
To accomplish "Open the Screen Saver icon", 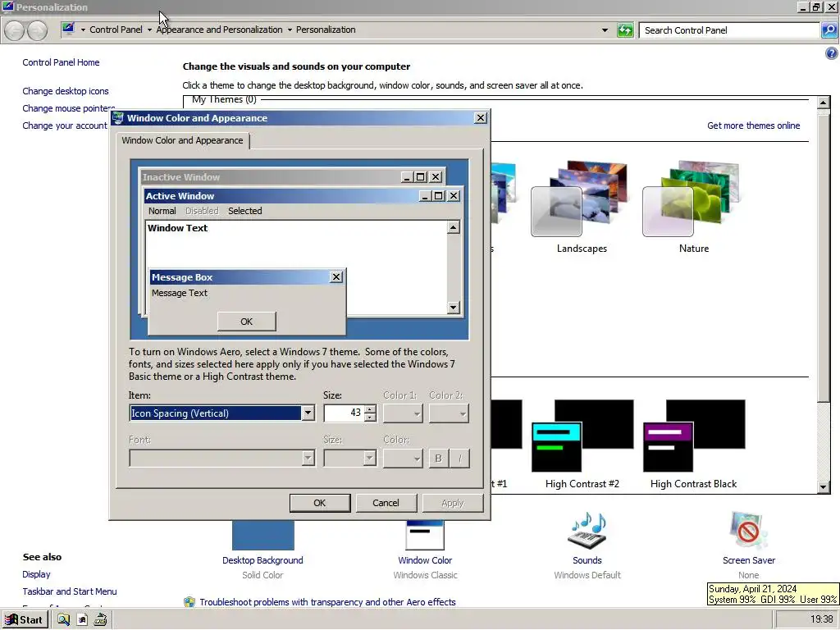I will click(x=748, y=531).
